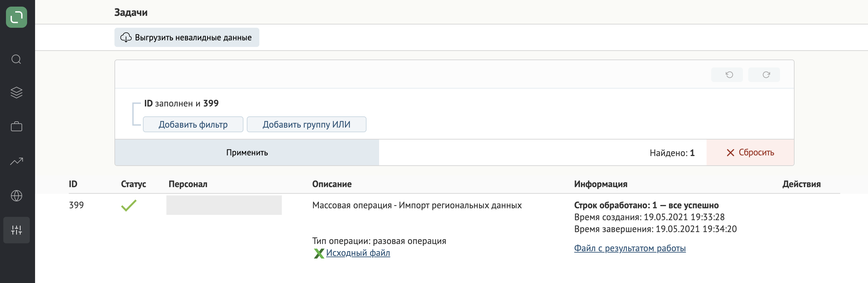Click Тип операции: разовая операция text
868x283 pixels.
[x=379, y=241]
